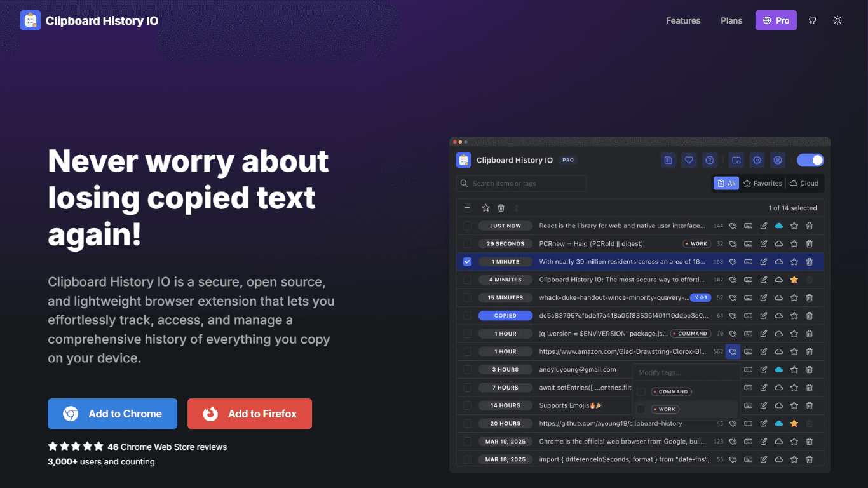Open the Features nav link
The height and width of the screenshot is (488, 868).
[683, 20]
